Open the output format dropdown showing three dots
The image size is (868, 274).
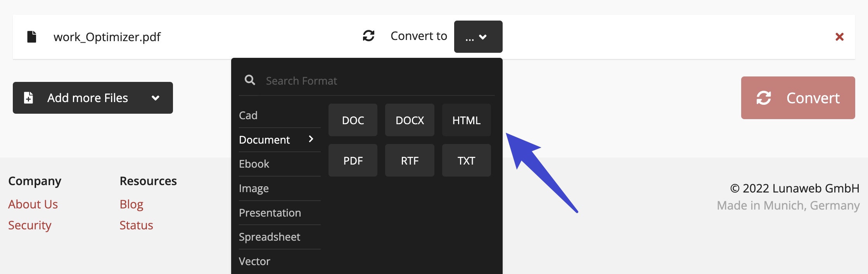pos(478,36)
